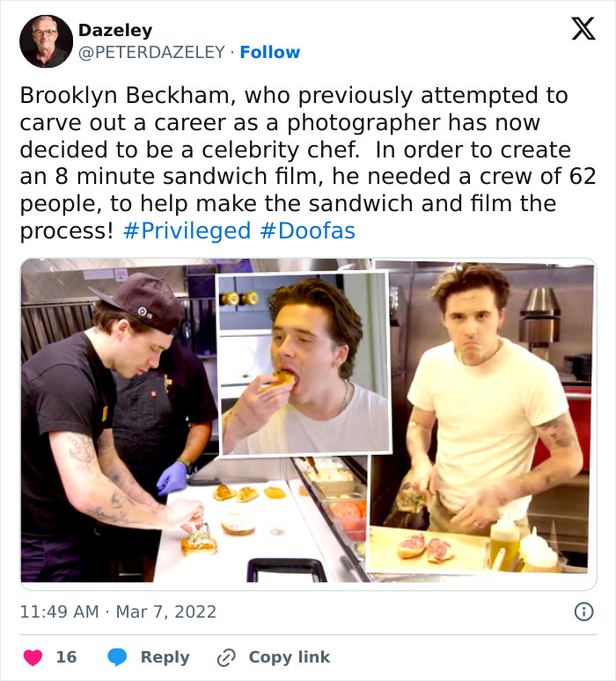Open the @PETERDAZELEY handle link
Image resolution: width=616 pixels, height=681 pixels.
153,53
